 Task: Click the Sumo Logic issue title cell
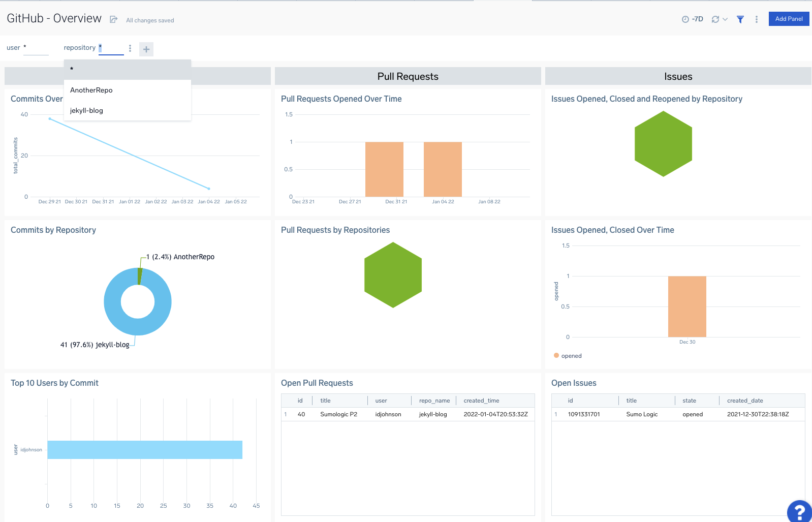pos(642,414)
